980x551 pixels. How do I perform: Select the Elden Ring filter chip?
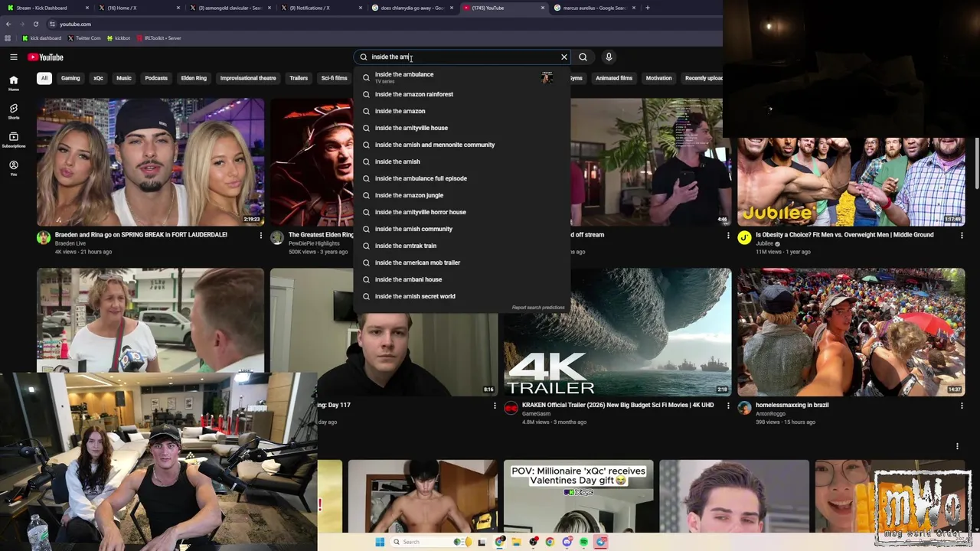click(194, 78)
